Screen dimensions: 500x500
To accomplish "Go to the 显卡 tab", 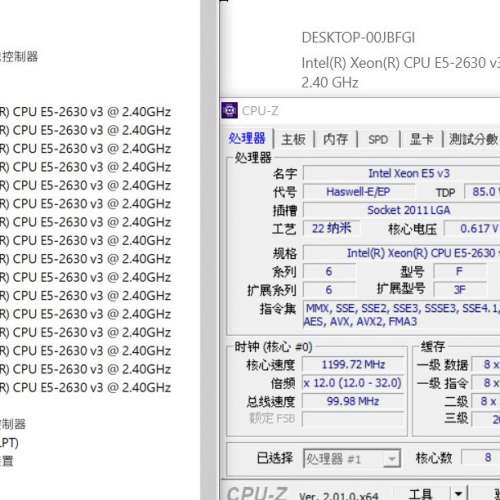I will tap(421, 139).
